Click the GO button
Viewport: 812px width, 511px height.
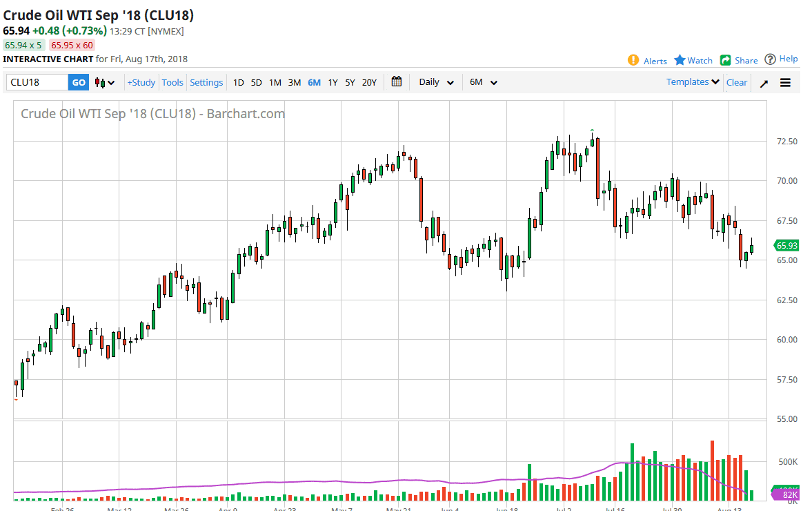point(78,81)
